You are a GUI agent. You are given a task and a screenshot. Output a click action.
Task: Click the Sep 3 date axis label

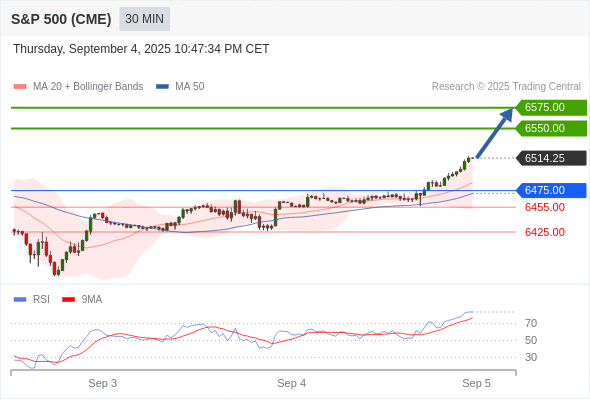(x=103, y=383)
